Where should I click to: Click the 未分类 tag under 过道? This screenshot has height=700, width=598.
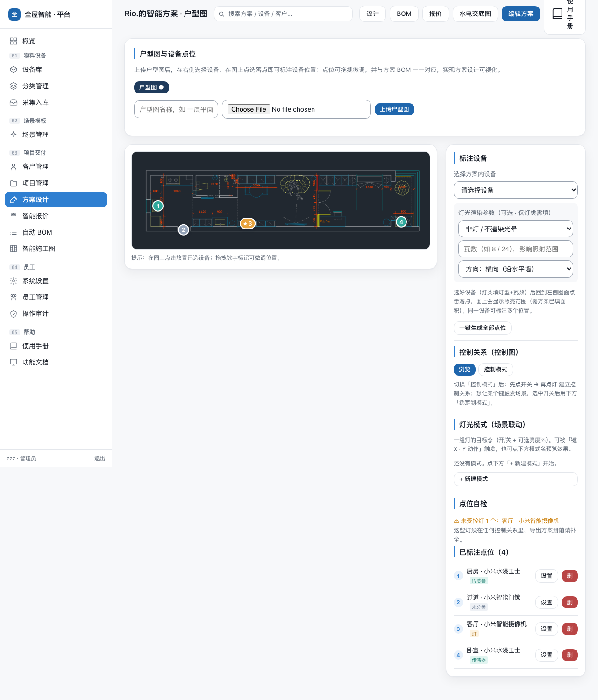click(479, 607)
